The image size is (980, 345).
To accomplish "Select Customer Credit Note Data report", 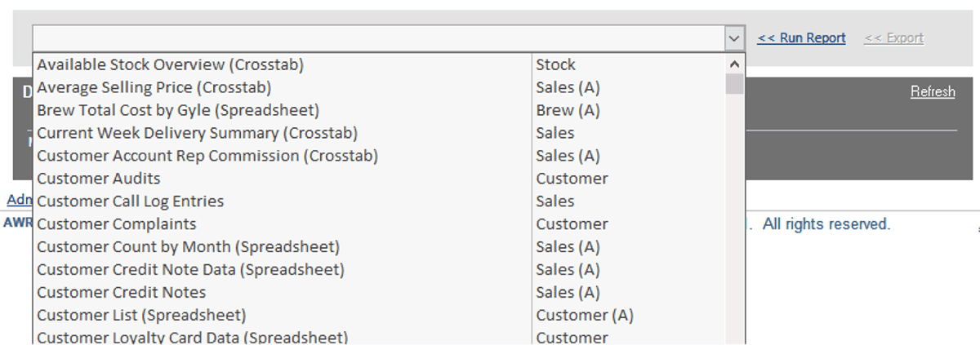I will [x=191, y=270].
